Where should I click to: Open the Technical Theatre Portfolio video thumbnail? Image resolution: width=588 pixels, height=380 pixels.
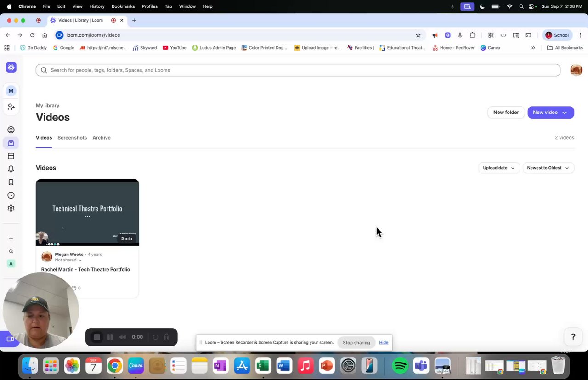coord(87,212)
